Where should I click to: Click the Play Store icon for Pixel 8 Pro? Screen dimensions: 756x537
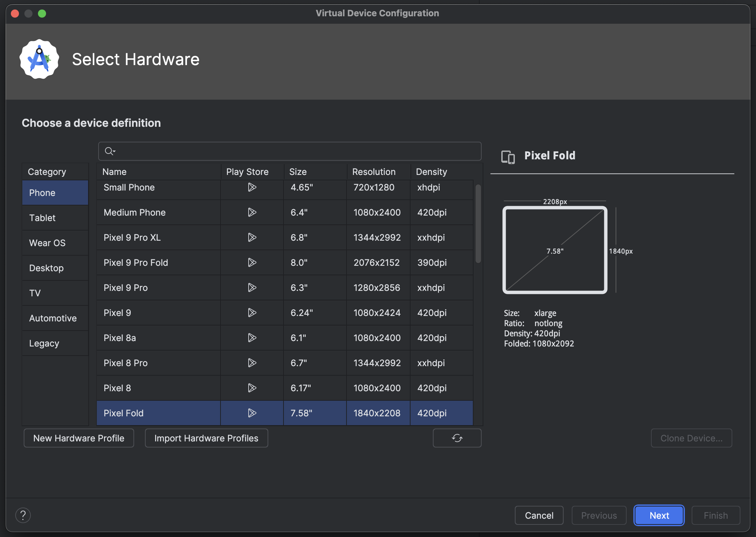(252, 363)
